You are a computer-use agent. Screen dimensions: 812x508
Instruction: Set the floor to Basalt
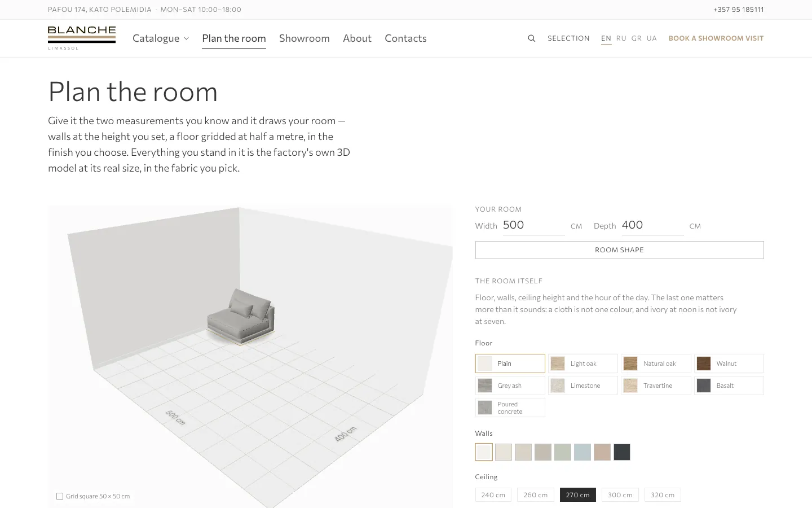click(729, 386)
